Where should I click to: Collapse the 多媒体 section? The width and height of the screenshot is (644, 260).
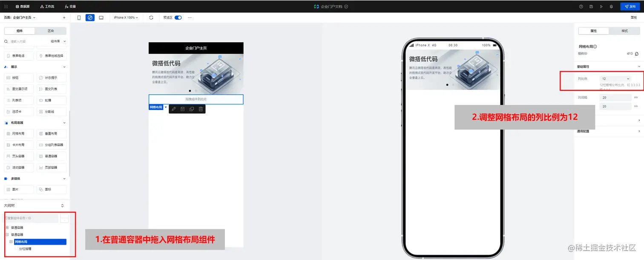(x=64, y=179)
